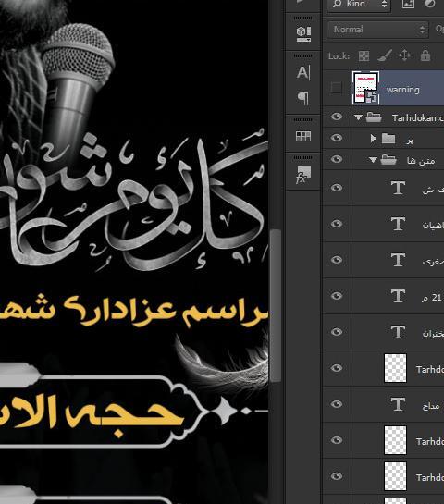The image size is (444, 504).
Task: Hide the Tarhdokan group
Action: pyautogui.click(x=337, y=117)
